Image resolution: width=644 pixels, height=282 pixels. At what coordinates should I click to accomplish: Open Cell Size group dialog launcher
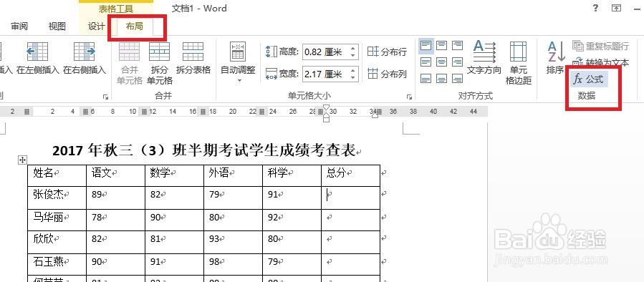point(409,97)
